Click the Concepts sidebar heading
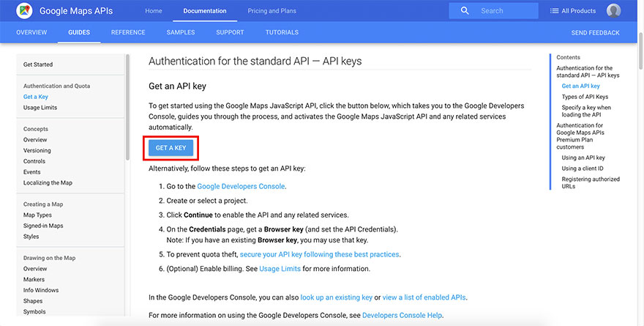The height and width of the screenshot is (326, 644). [x=36, y=129]
